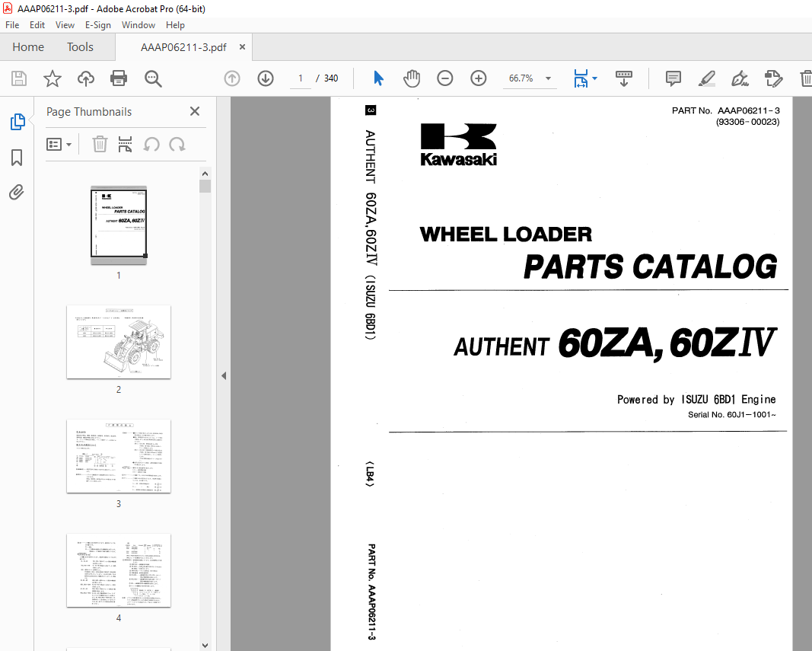Select page 1 thumbnail

(x=119, y=225)
